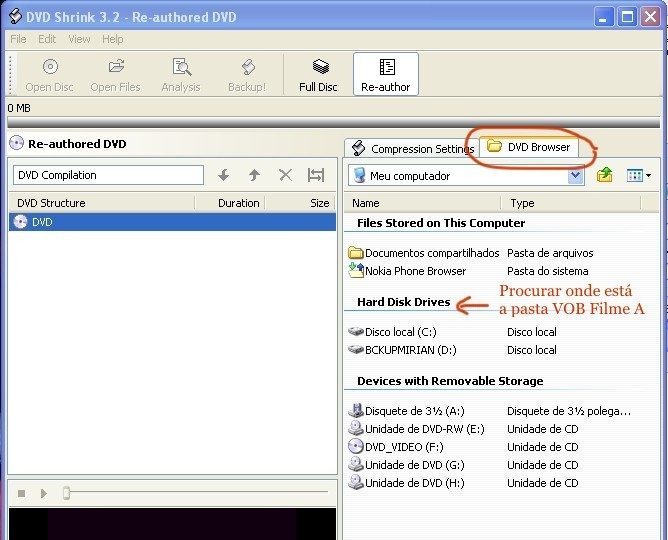Select Disco local (C:) drive

(x=392, y=332)
